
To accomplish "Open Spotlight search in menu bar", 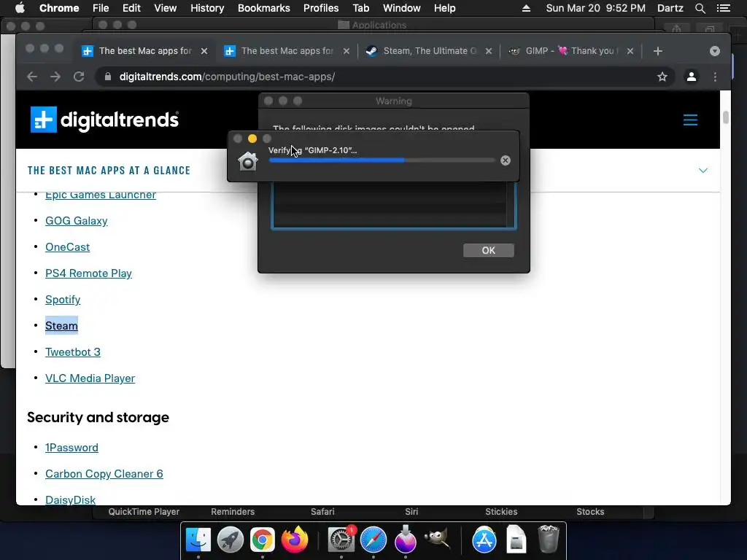I will (x=700, y=8).
